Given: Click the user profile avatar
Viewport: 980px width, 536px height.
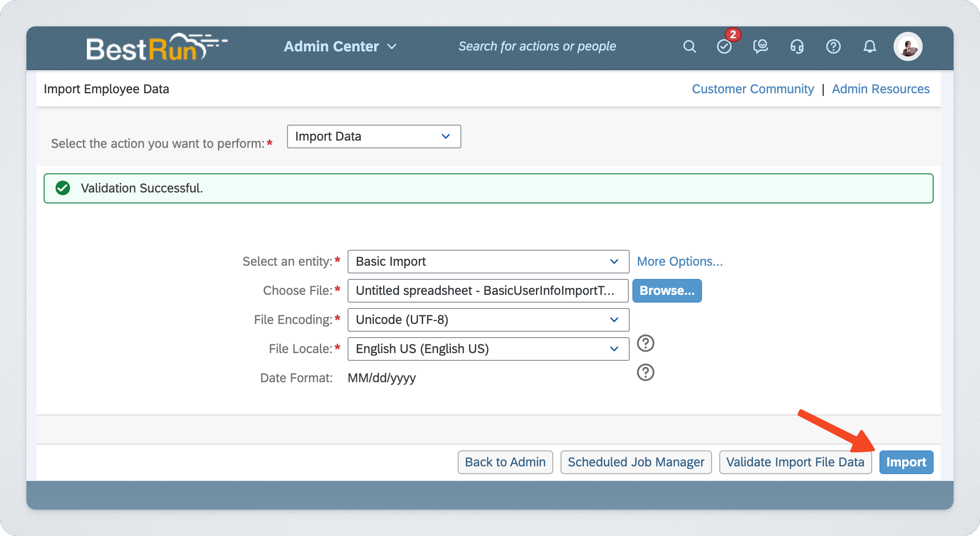Looking at the screenshot, I should tap(908, 46).
